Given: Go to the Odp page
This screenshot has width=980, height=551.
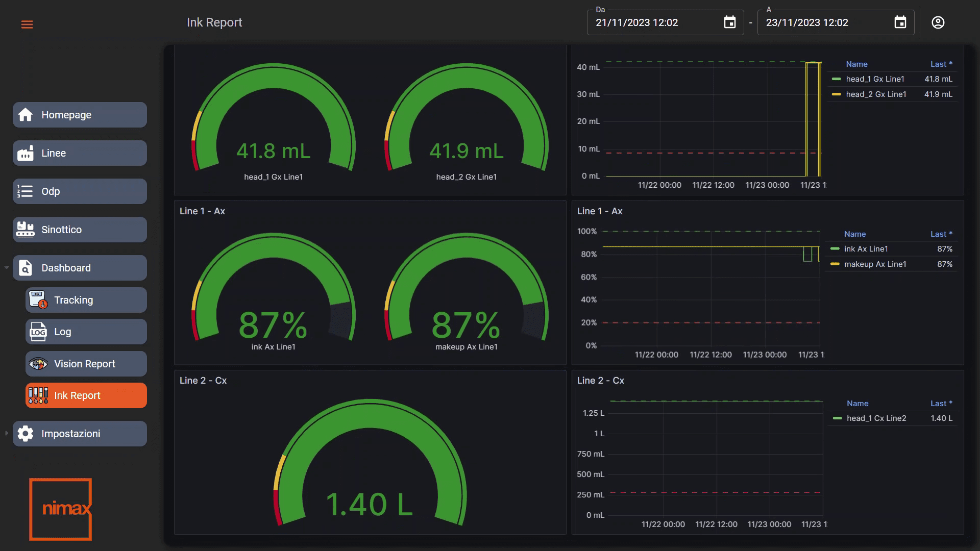Looking at the screenshot, I should point(80,191).
